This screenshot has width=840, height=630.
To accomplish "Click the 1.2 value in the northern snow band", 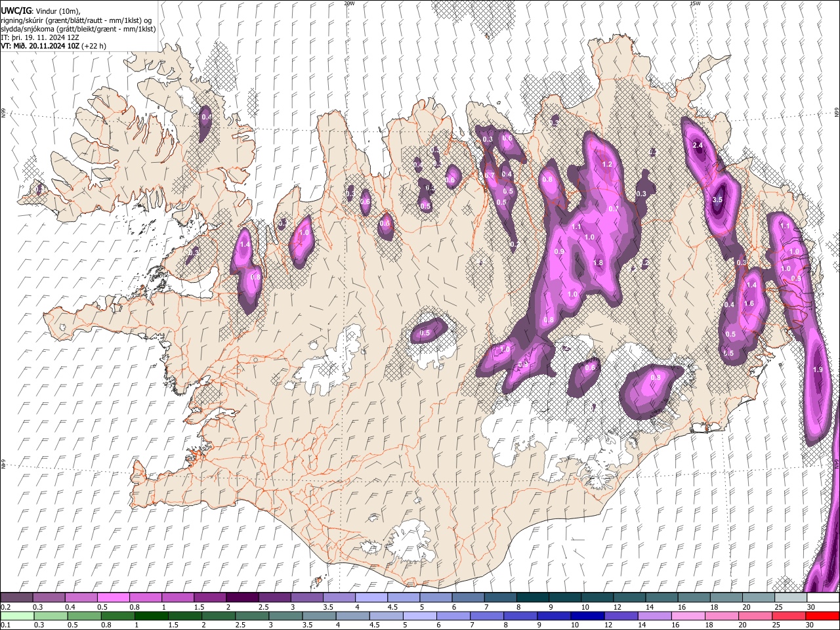I will 607,164.
